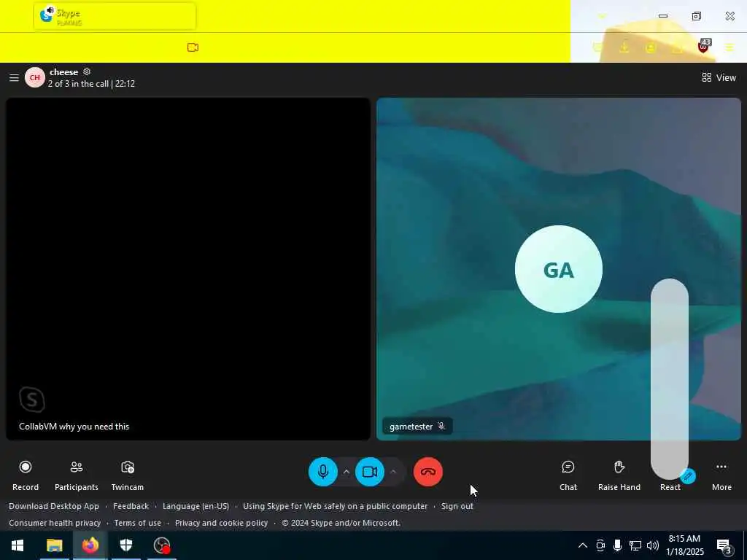
Task: Click Sign out
Action: 457,506
